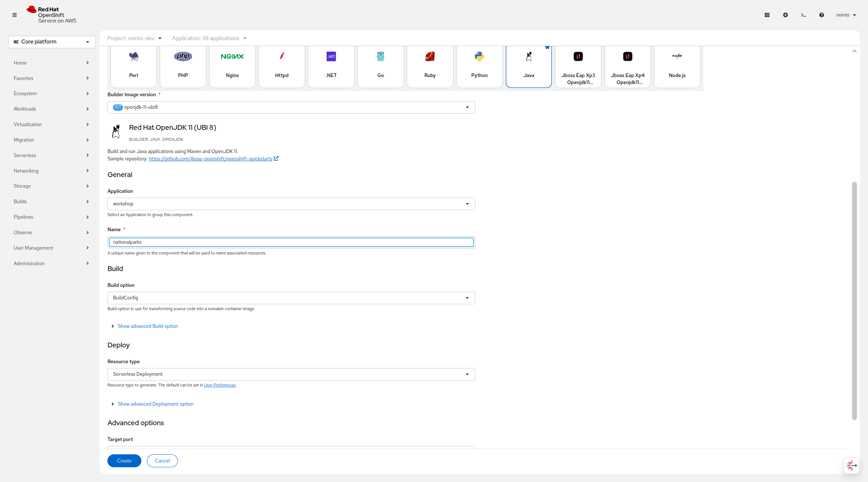Expand the Virtualization navigation section
The image size is (868, 482).
click(51, 125)
